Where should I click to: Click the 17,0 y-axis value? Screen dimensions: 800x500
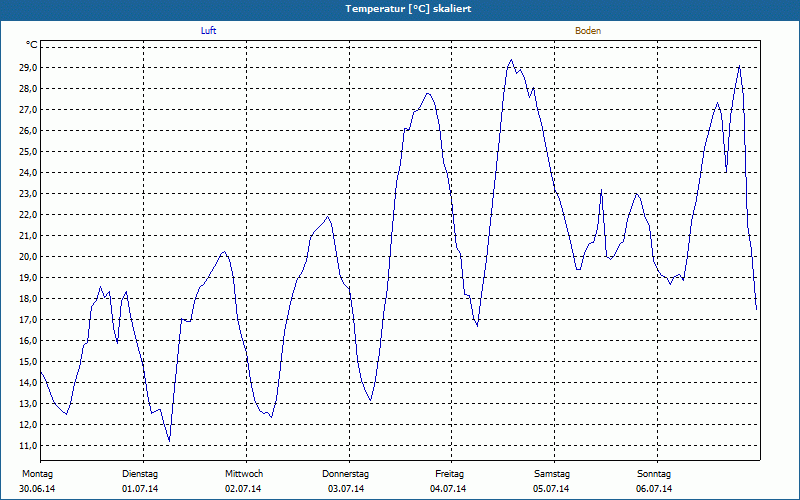(x=29, y=320)
